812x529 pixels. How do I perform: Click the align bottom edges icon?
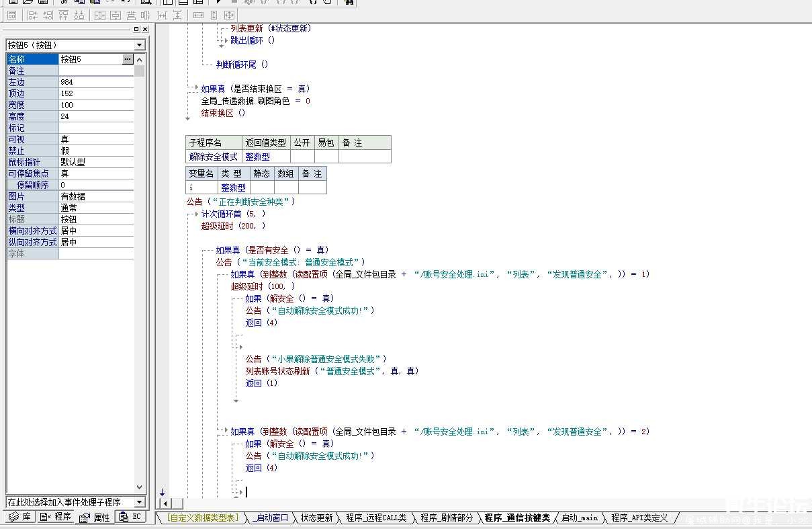79,15
